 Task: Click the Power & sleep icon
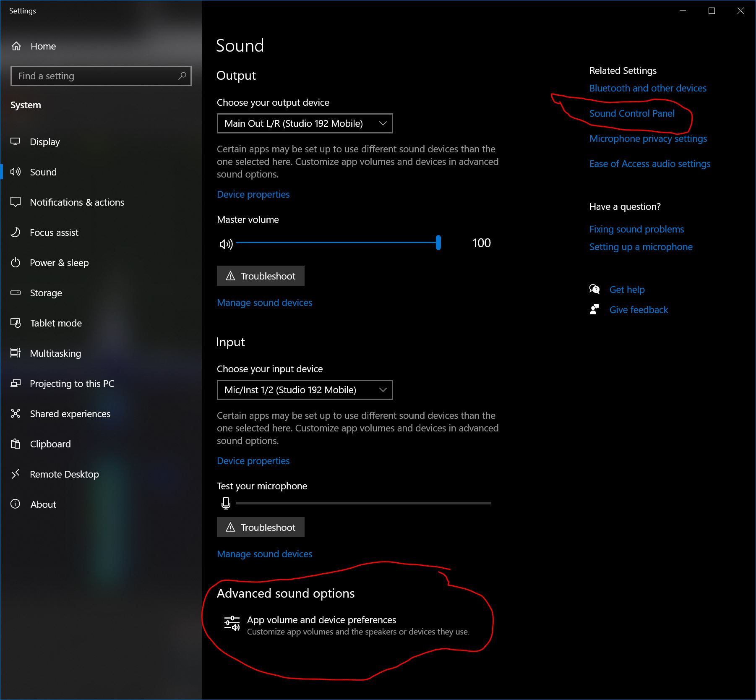[16, 263]
